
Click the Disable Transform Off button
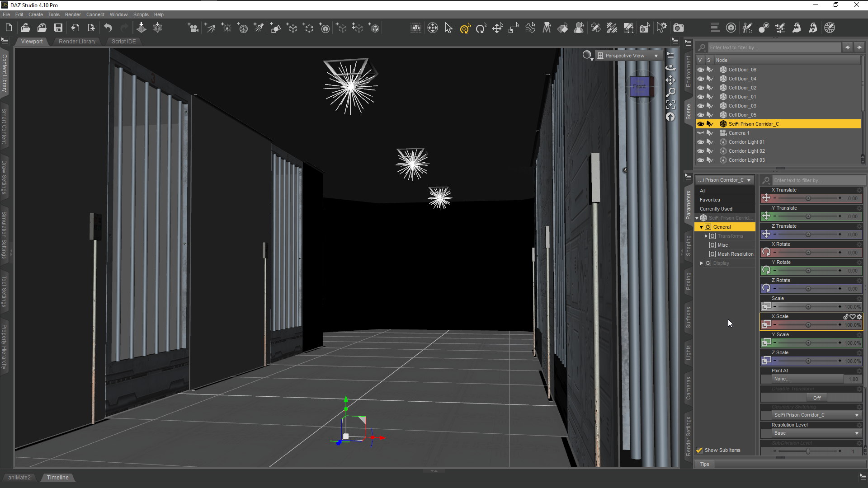tap(816, 398)
